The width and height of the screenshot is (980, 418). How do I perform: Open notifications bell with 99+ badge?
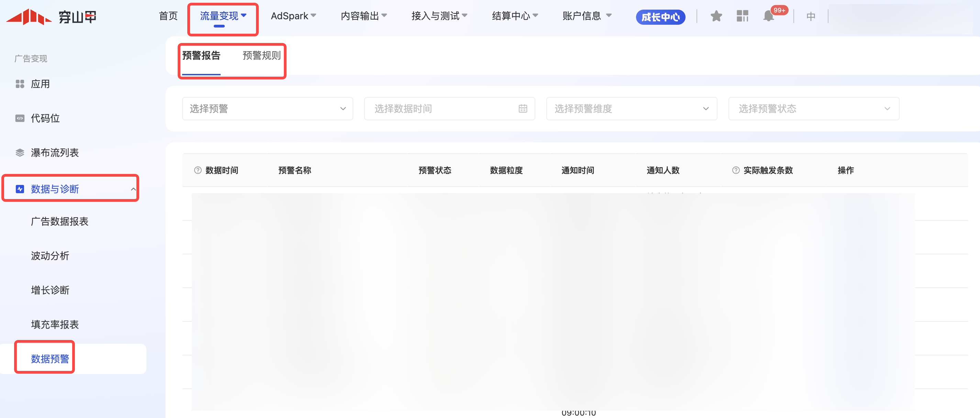pyautogui.click(x=768, y=16)
